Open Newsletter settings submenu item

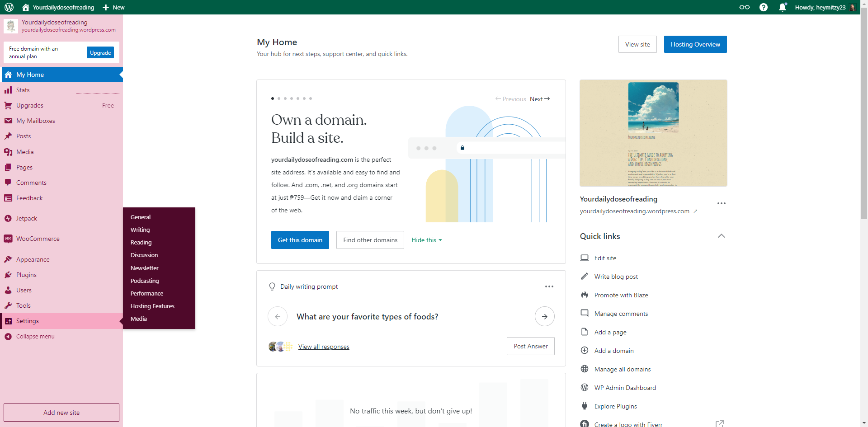(x=145, y=268)
